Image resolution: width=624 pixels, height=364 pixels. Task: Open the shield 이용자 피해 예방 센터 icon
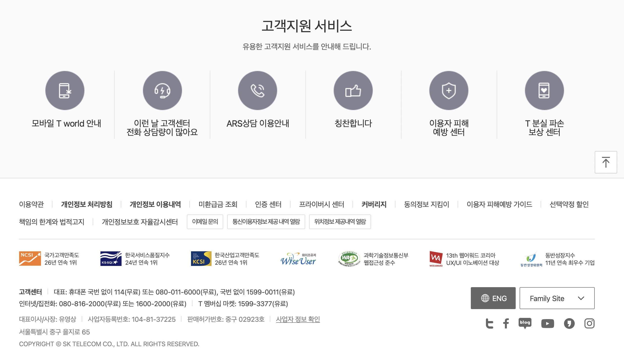[449, 91]
